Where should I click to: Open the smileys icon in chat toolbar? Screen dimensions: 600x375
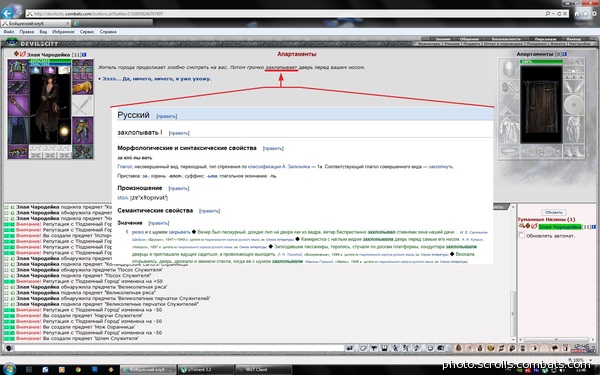(430, 348)
